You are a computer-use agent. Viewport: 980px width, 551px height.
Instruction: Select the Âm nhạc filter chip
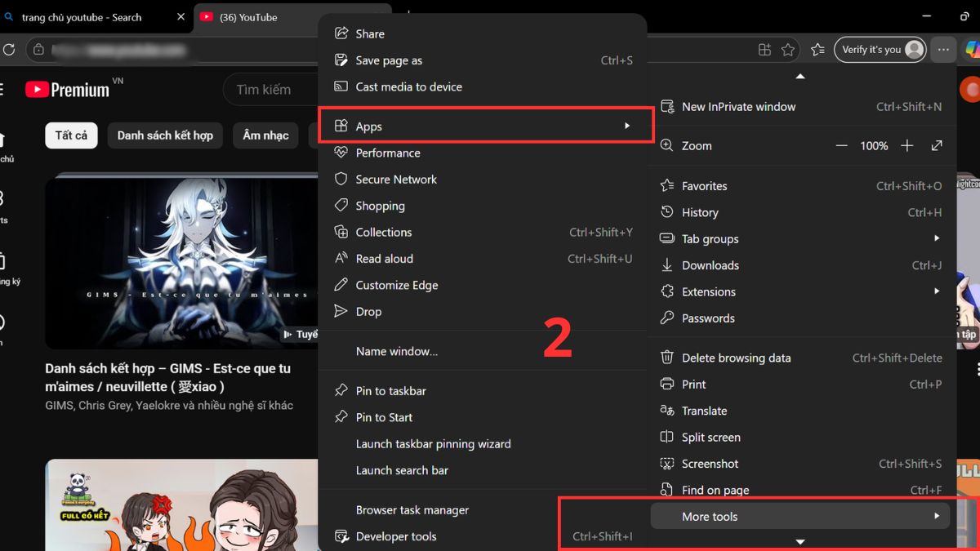tap(265, 136)
